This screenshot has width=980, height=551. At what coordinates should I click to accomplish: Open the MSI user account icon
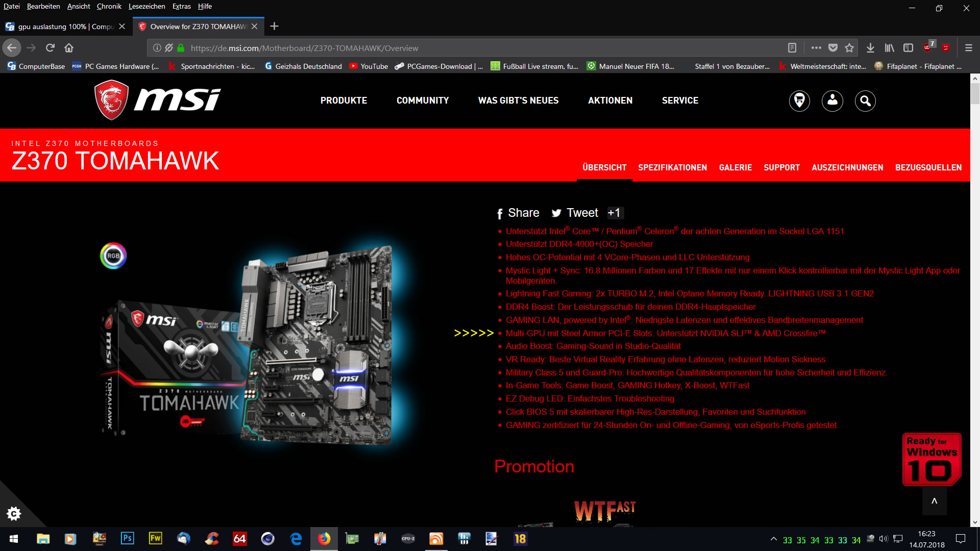click(832, 101)
